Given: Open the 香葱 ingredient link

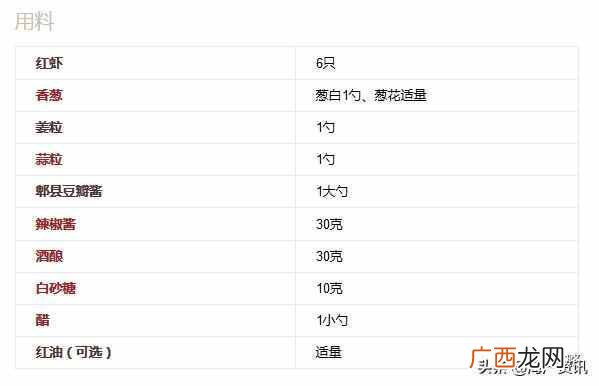Looking at the screenshot, I should click(x=49, y=95).
